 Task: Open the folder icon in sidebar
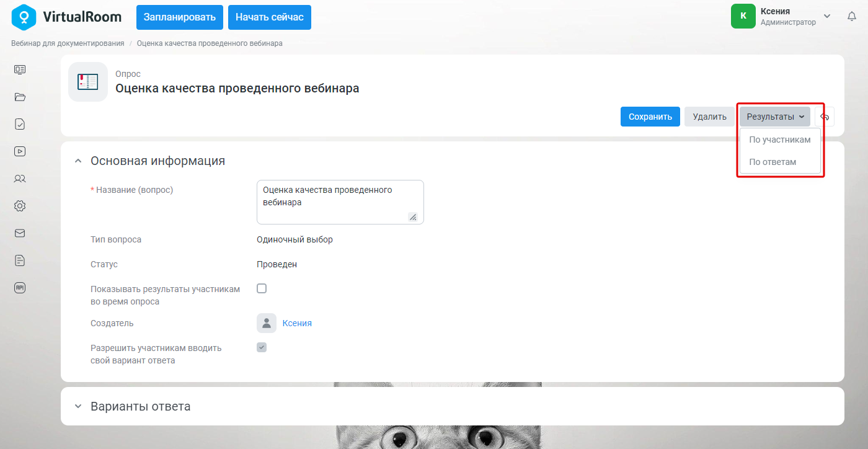20,97
